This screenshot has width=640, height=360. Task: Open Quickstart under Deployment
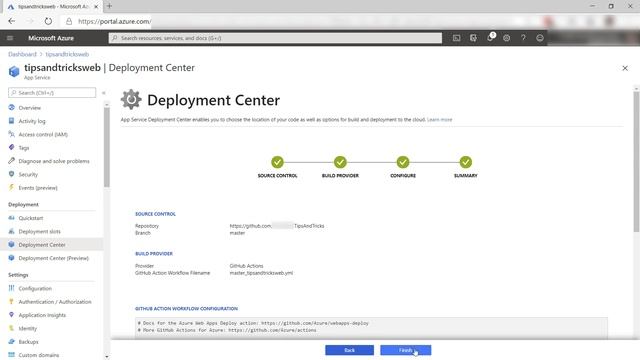[31, 218]
